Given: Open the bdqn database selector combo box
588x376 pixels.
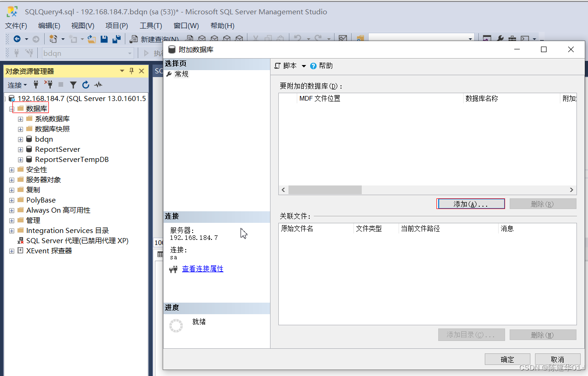Looking at the screenshot, I should point(88,54).
